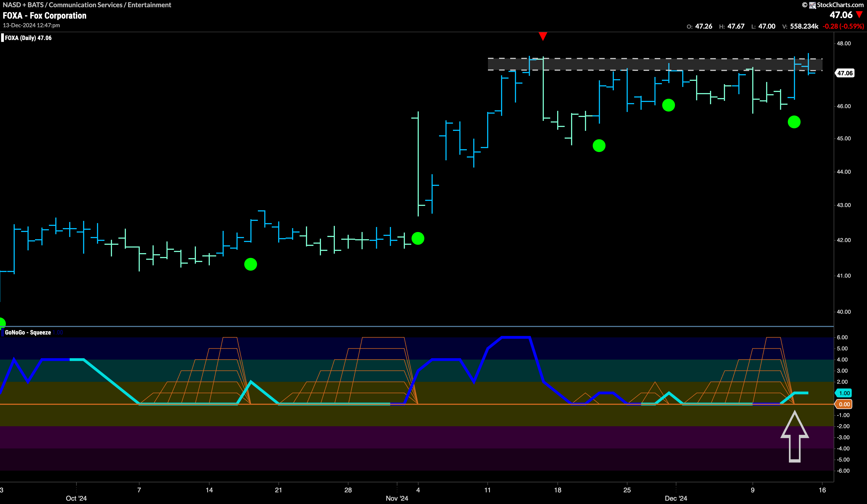Click the latest price bar on Dec 13
Image resolution: width=867 pixels, height=504 pixels.
(808, 64)
